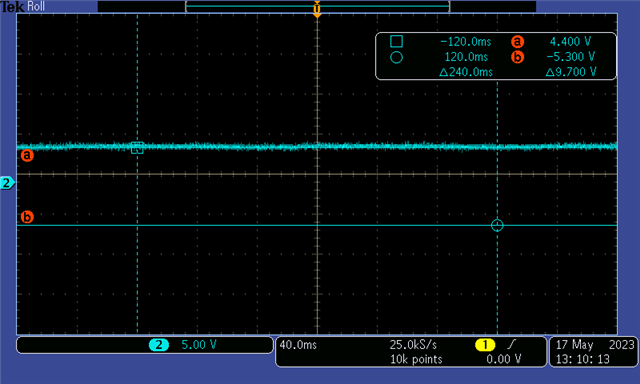Click the orange 'b' cursor marker on the waveform side

coord(27,217)
